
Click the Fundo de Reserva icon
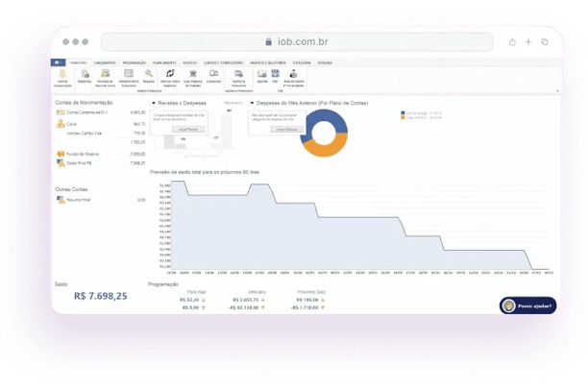(x=61, y=154)
